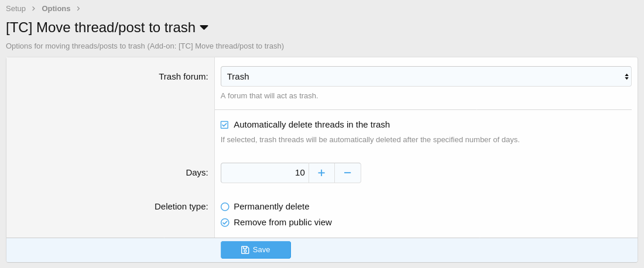Click the "Trash forum:" field label

coord(183,77)
